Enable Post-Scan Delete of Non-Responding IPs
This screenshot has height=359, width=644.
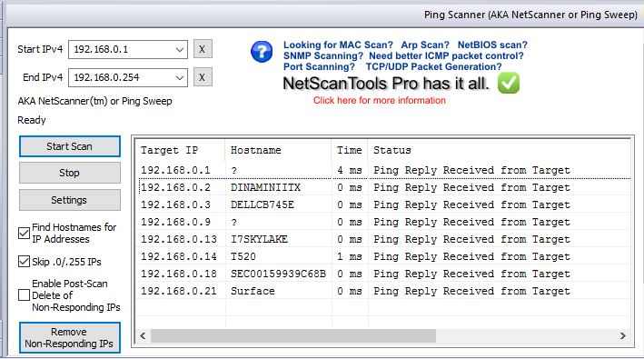point(24,294)
